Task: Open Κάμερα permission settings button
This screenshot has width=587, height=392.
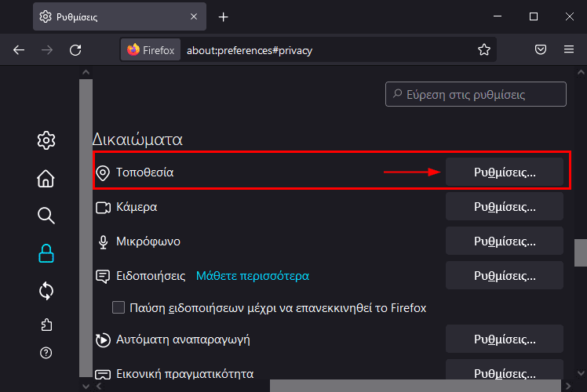Action: point(505,206)
